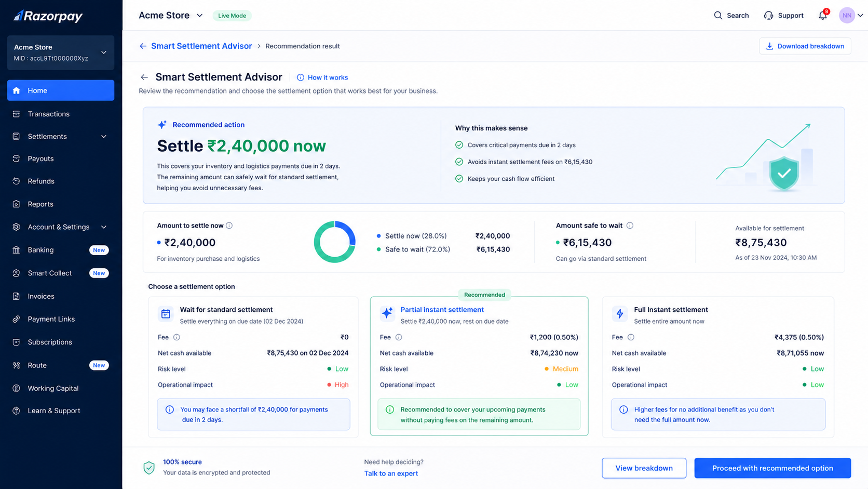This screenshot has height=489, width=868.
Task: Click the Payouts sidebar icon
Action: coord(17,158)
